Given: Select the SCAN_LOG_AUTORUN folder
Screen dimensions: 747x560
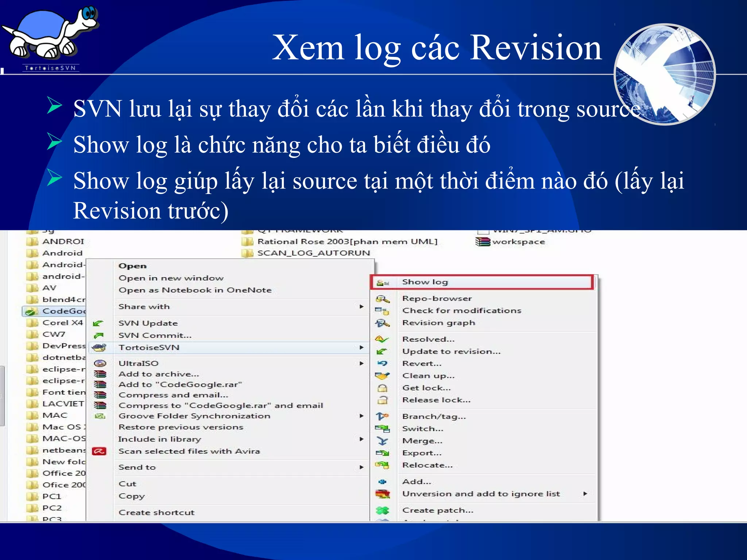Looking at the screenshot, I should pos(306,253).
